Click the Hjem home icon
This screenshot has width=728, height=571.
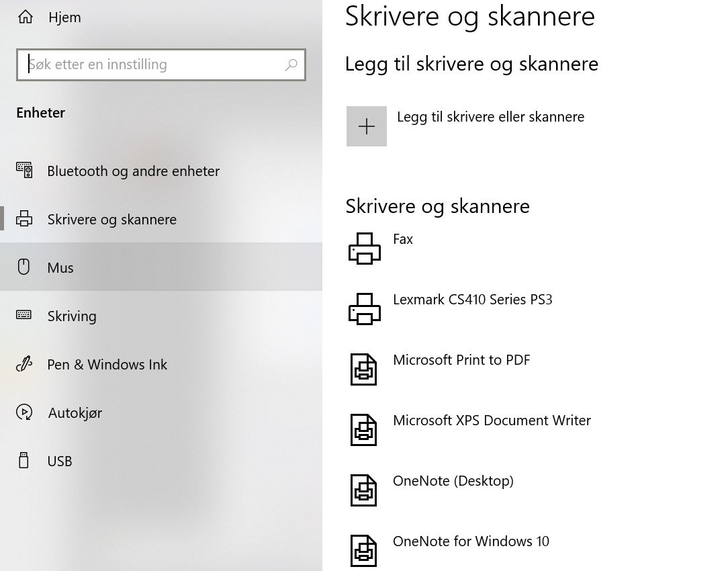26,17
